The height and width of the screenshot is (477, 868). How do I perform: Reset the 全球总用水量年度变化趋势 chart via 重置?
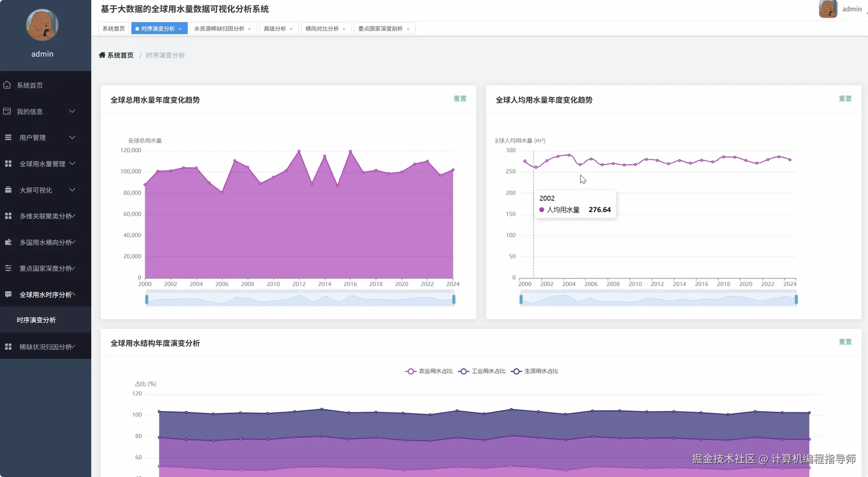[460, 99]
